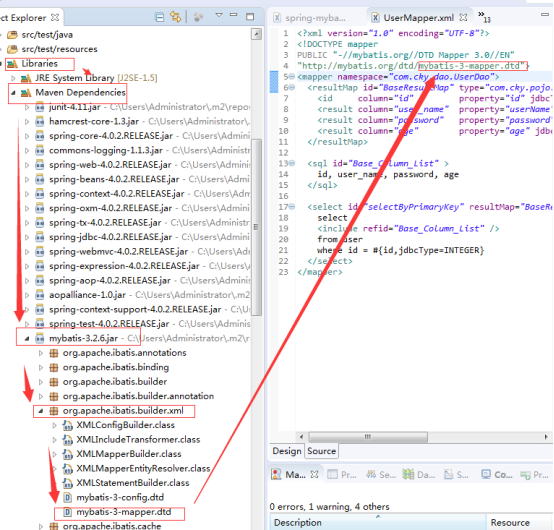
Task: Click spring-beans-4.0.2.RELEASE.jar jar icon
Action: [40, 179]
